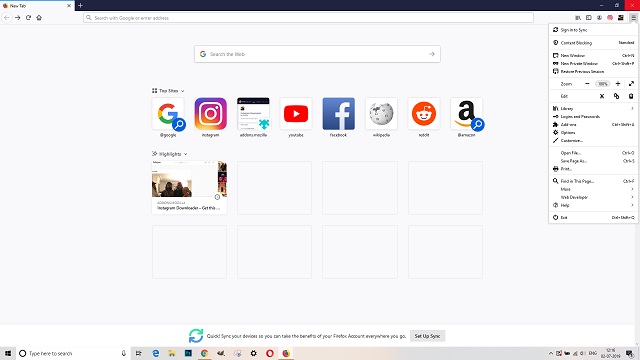Open Opera from the Windows taskbar

(270, 353)
